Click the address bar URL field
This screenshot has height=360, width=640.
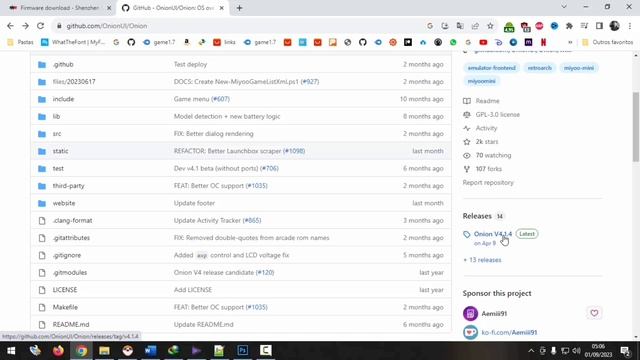[241, 26]
